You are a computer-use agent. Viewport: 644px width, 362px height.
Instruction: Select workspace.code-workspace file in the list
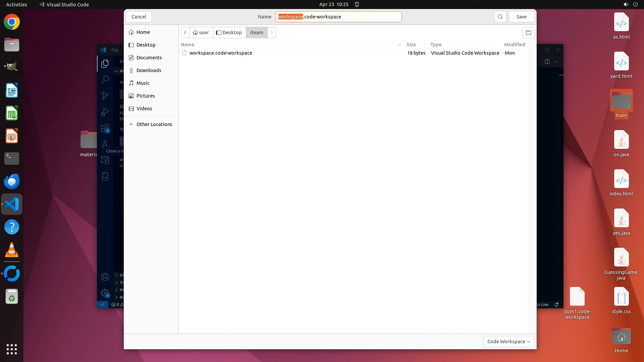pyautogui.click(x=220, y=53)
